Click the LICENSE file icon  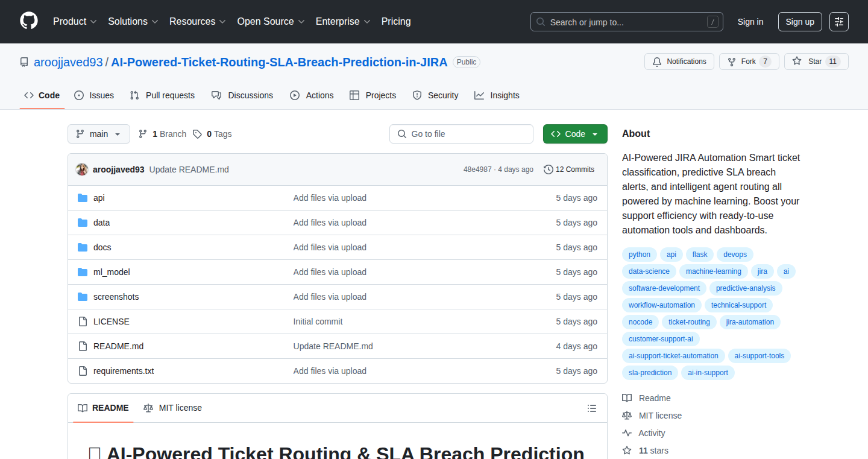point(83,321)
